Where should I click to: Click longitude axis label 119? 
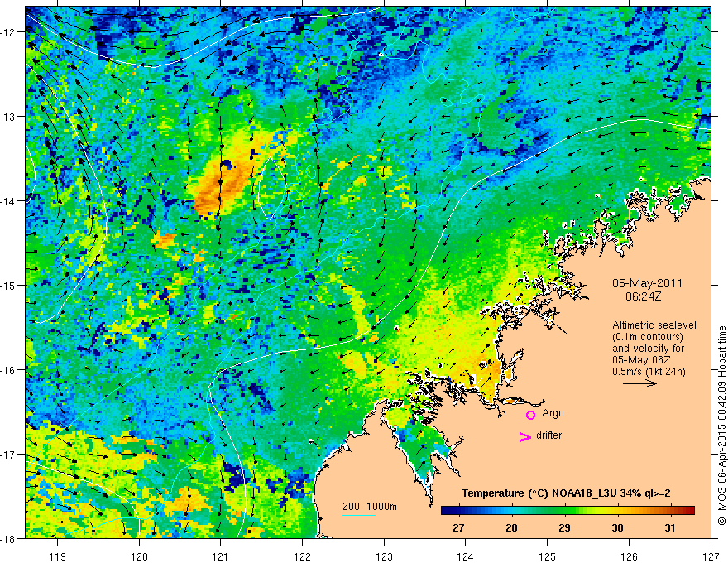58,556
